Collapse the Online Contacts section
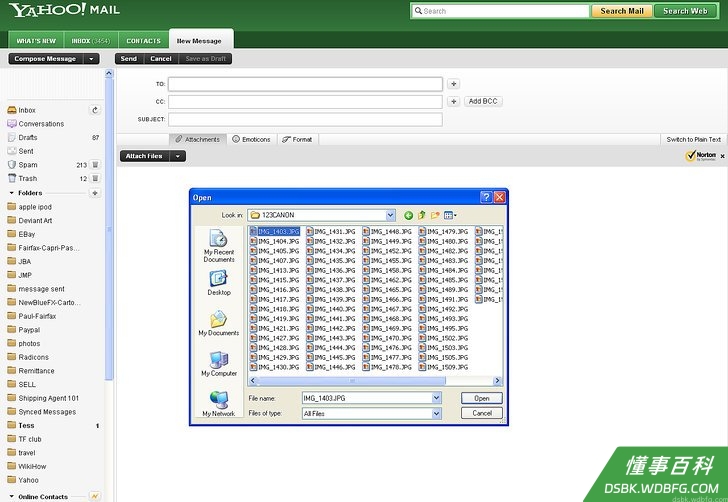The height and width of the screenshot is (502, 728). click(12, 496)
